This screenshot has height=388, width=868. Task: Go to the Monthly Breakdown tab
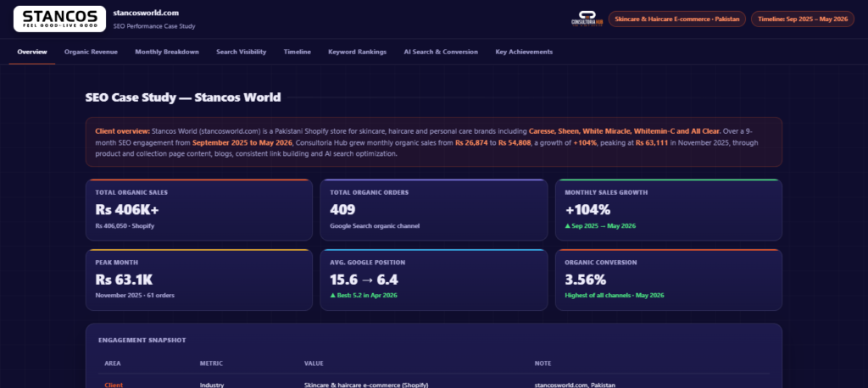(167, 52)
